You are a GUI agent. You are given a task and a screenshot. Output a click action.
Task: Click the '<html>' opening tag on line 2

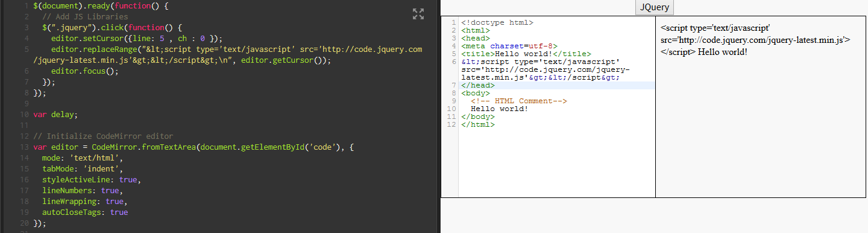pyautogui.click(x=476, y=30)
